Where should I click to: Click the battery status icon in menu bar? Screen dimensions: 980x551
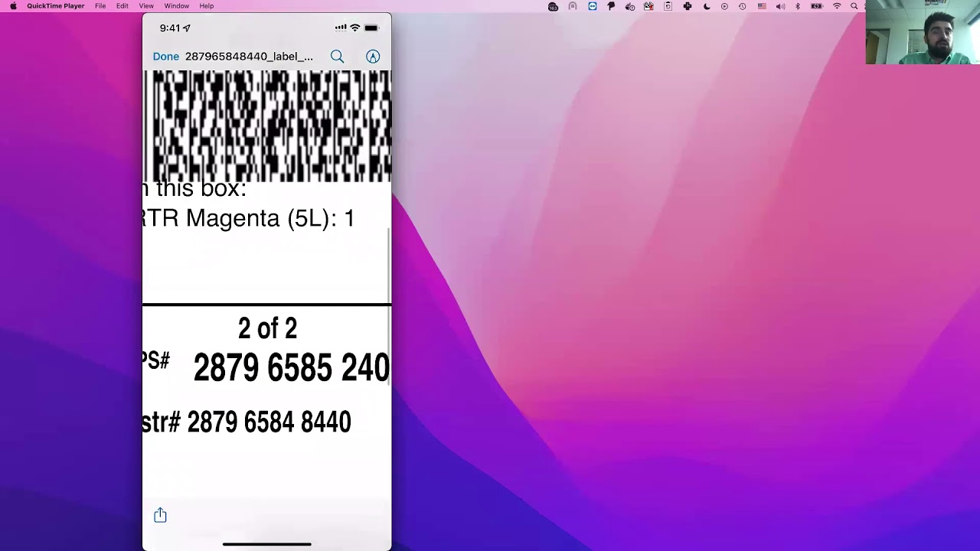pos(817,6)
